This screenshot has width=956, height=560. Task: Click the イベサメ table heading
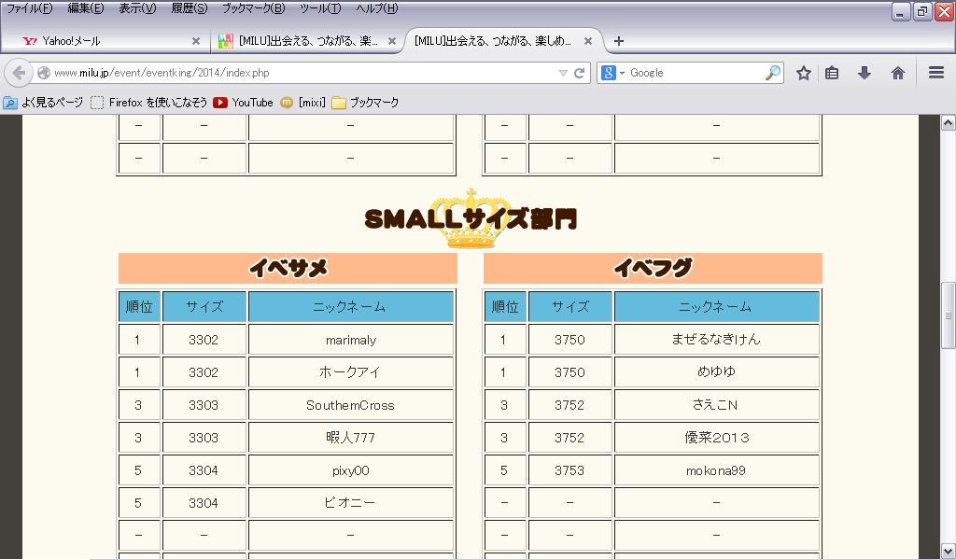[x=288, y=268]
